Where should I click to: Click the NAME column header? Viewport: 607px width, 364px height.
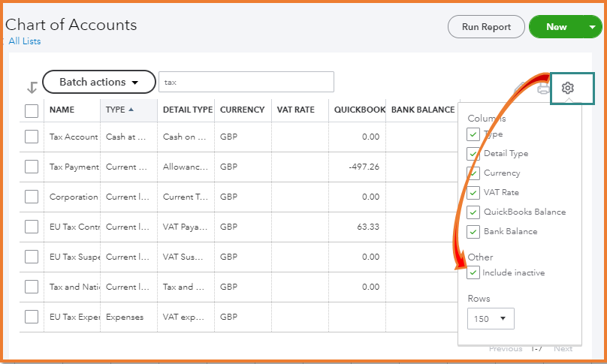[62, 110]
